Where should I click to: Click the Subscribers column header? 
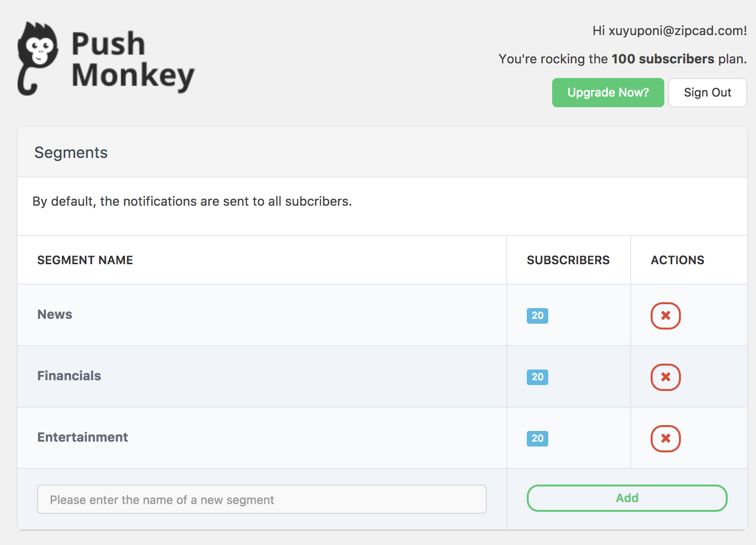[x=568, y=260]
